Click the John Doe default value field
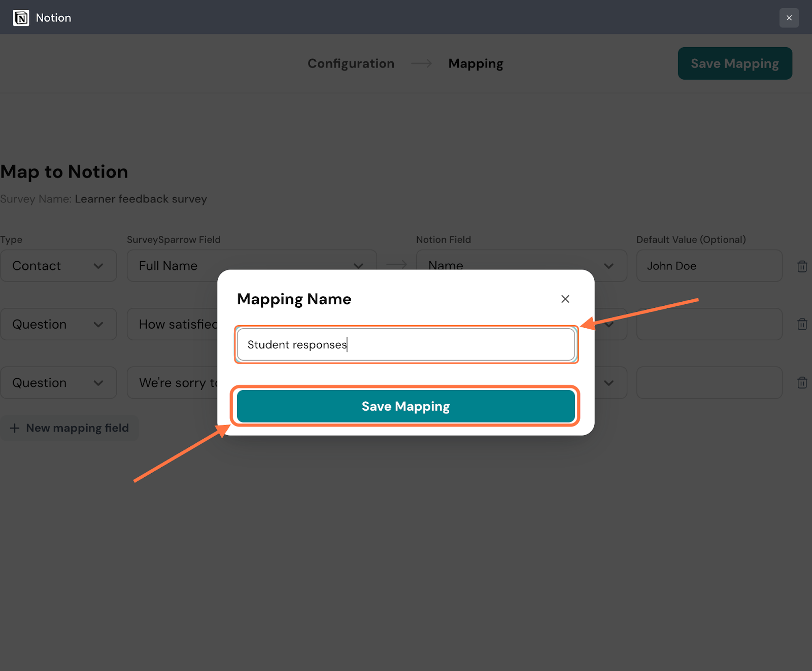The width and height of the screenshot is (812, 671). (x=709, y=266)
